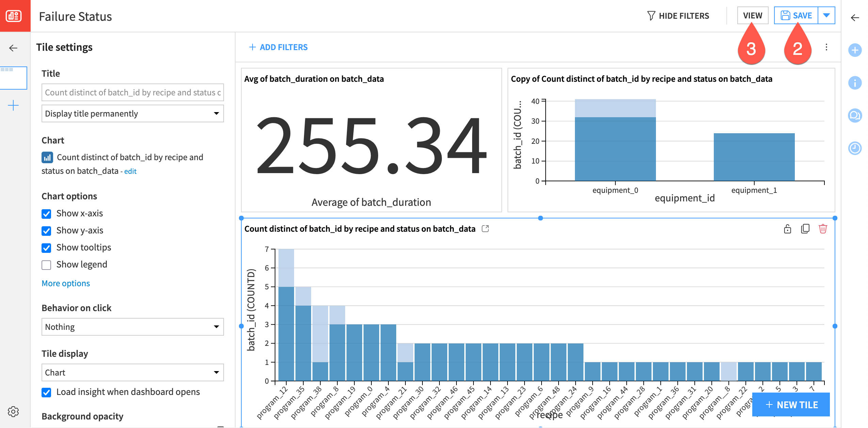868x428 pixels.
Task: Unlock the selected tile
Action: (788, 229)
